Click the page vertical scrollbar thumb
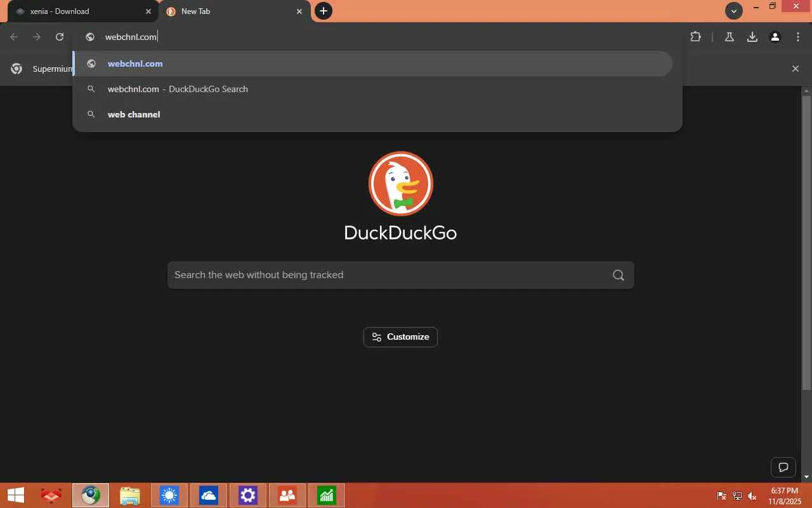The width and height of the screenshot is (812, 508). tap(807, 242)
